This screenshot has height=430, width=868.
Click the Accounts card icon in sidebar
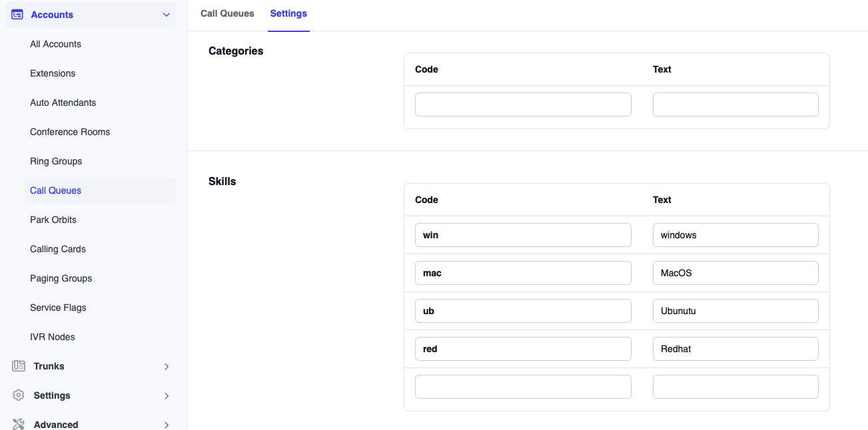click(17, 15)
